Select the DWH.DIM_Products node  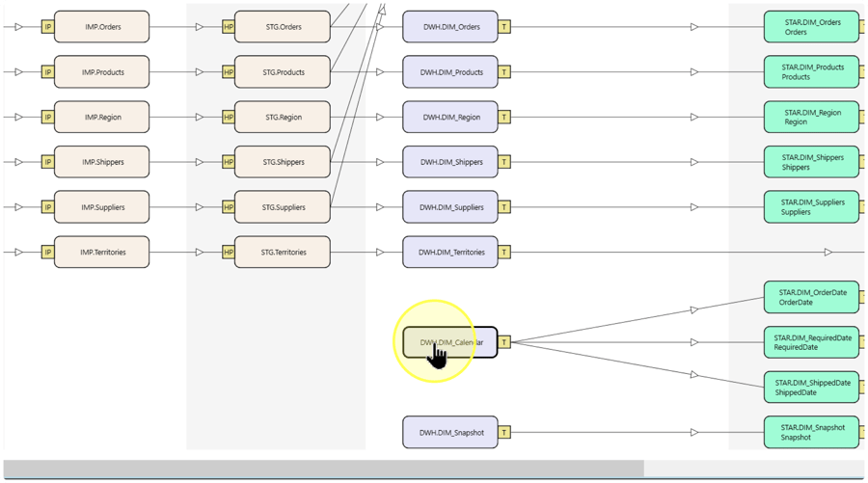tap(450, 72)
